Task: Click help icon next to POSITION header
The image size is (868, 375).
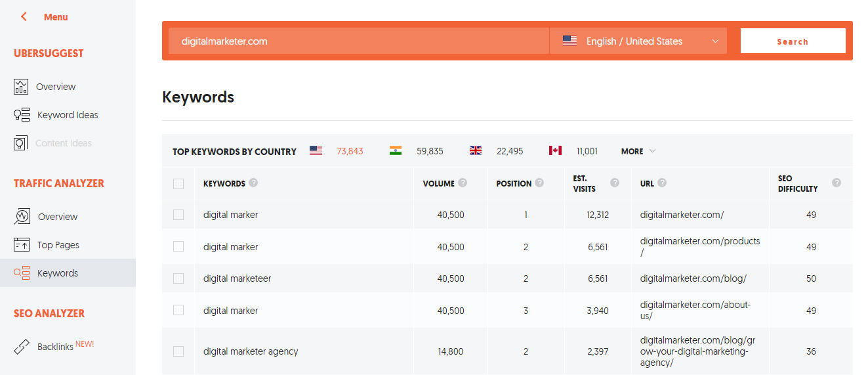Action: point(539,183)
